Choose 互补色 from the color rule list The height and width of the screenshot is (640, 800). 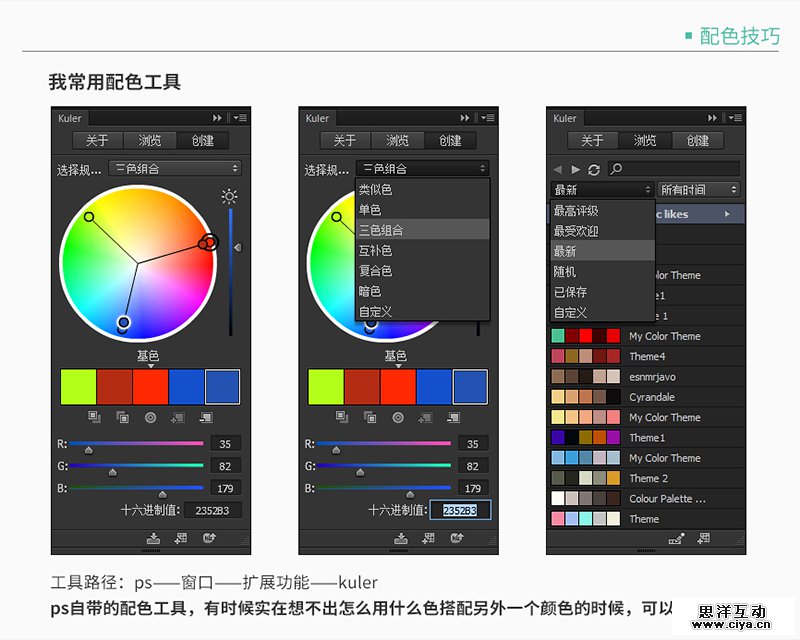pos(376,250)
